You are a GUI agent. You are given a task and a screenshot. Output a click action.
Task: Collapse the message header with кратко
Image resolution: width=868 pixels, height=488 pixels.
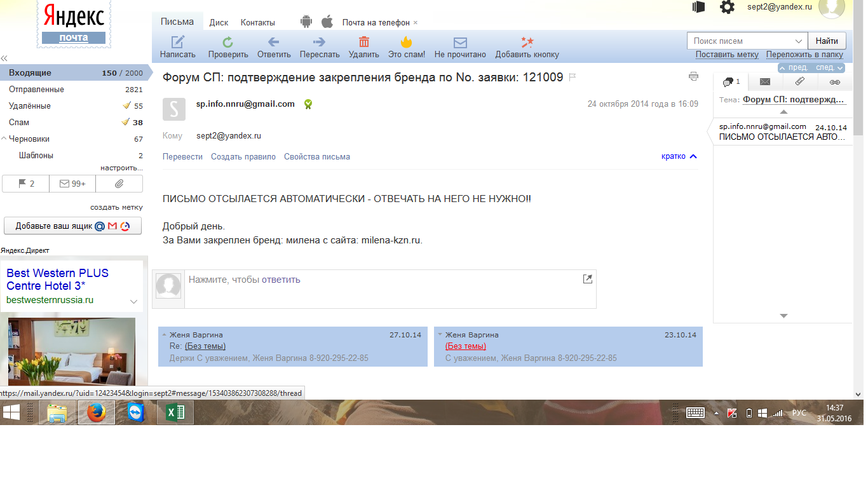click(679, 156)
